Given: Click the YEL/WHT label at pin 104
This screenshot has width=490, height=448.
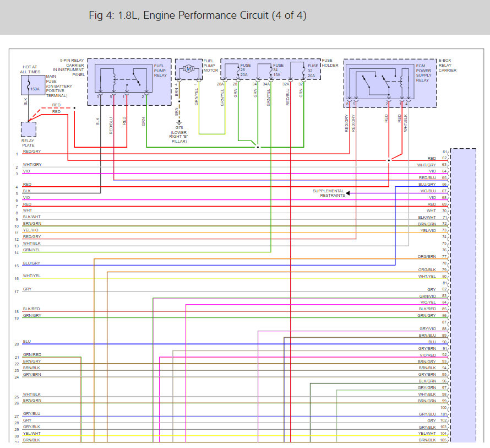Looking at the screenshot, I should pos(427,433).
